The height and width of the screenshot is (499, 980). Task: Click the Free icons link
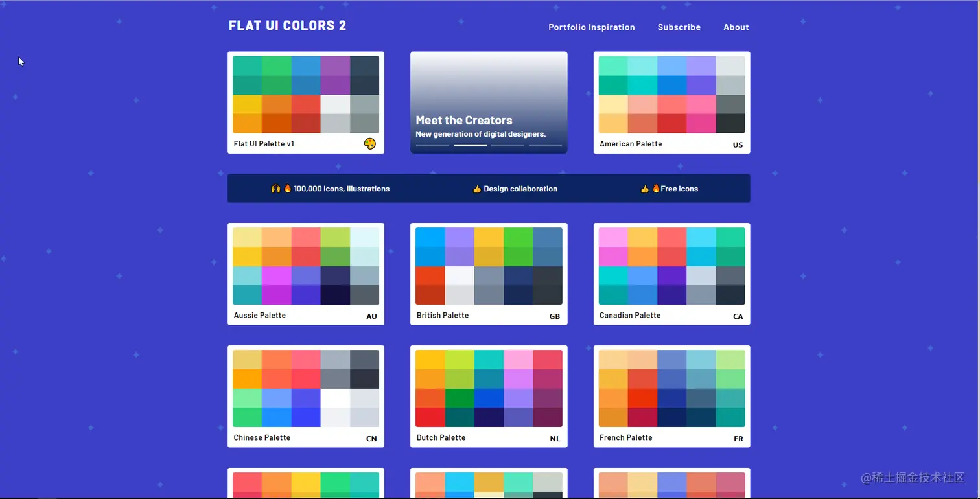tap(670, 189)
